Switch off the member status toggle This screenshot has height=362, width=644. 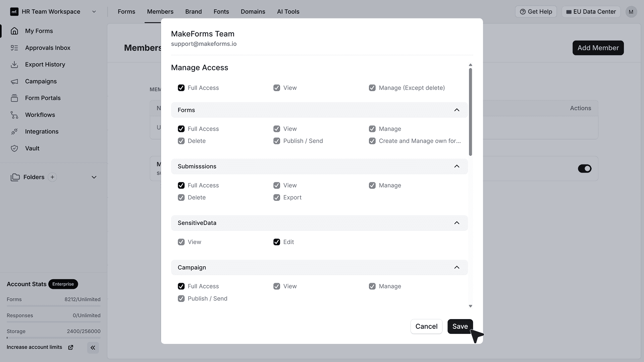[x=585, y=169]
